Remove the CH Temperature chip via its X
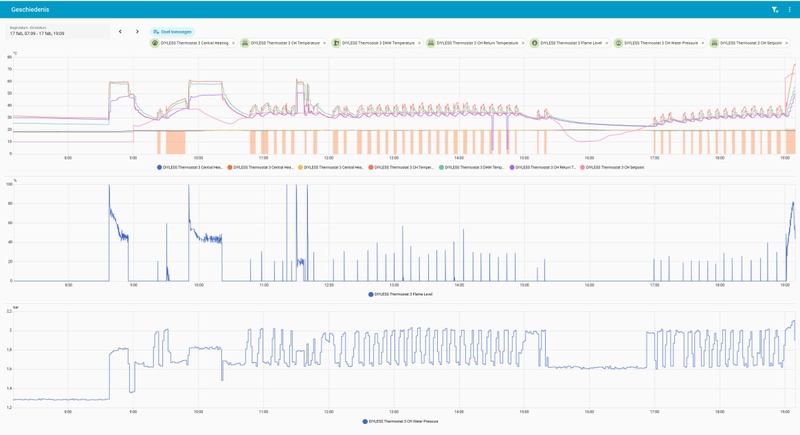This screenshot has width=800, height=435. pyautogui.click(x=324, y=43)
